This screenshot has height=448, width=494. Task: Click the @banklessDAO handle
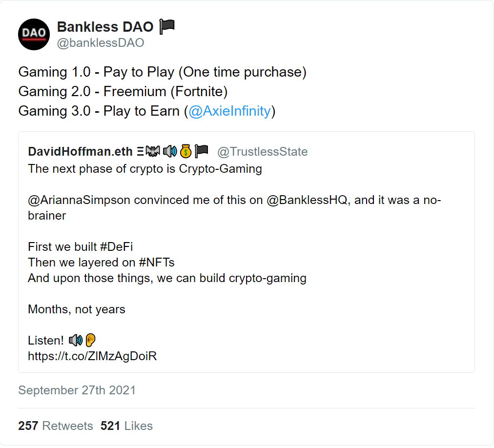pyautogui.click(x=101, y=43)
